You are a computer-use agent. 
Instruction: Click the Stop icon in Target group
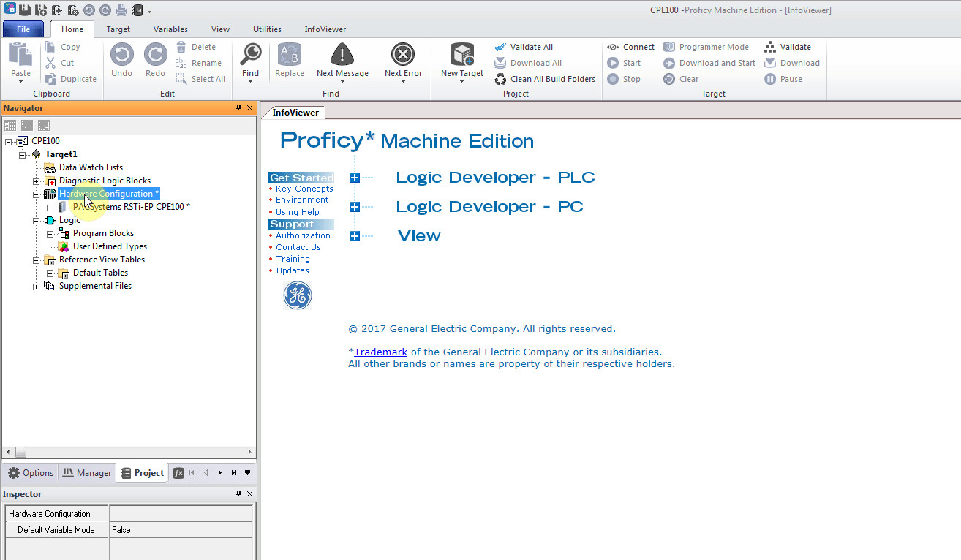point(613,79)
